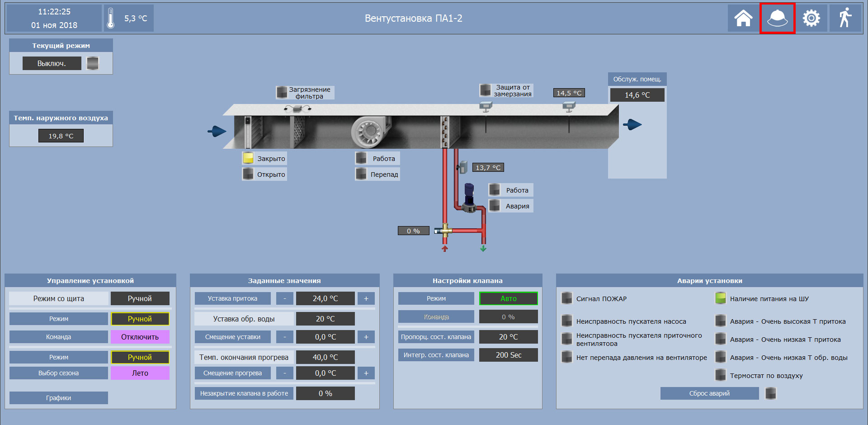868x425 pixels.
Task: Click the Незакрытие клапана в работе label
Action: tap(244, 393)
